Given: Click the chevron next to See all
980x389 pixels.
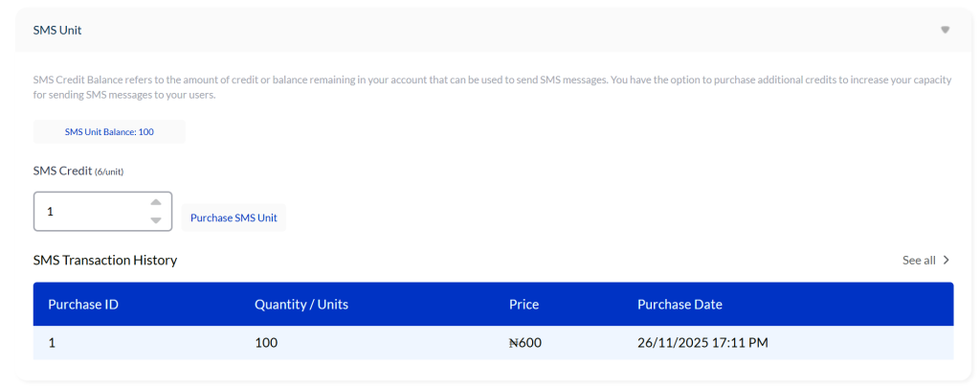Looking at the screenshot, I should pos(947,260).
